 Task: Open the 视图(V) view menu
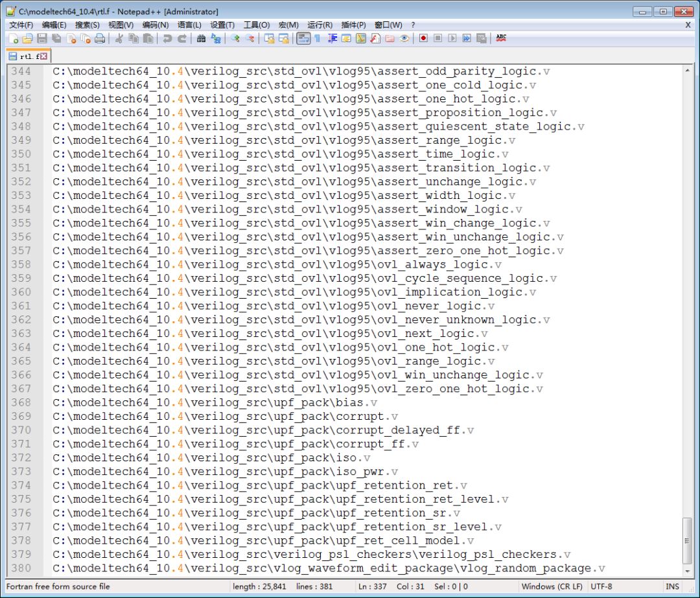[x=121, y=25]
